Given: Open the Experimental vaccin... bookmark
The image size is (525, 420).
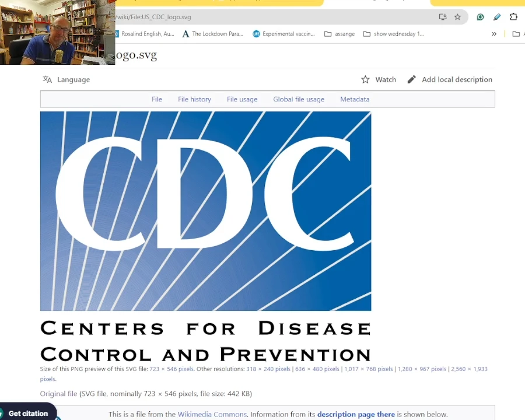Looking at the screenshot, I should 283,34.
